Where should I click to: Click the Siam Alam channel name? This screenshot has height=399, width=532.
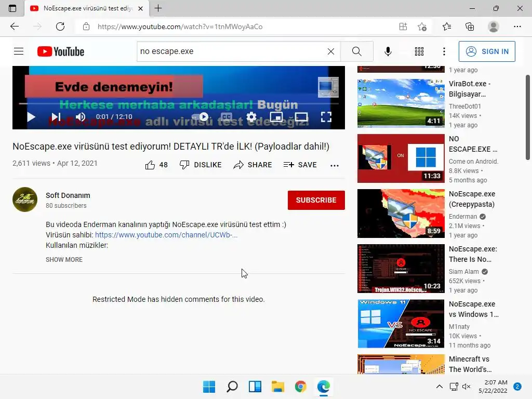[463, 271]
